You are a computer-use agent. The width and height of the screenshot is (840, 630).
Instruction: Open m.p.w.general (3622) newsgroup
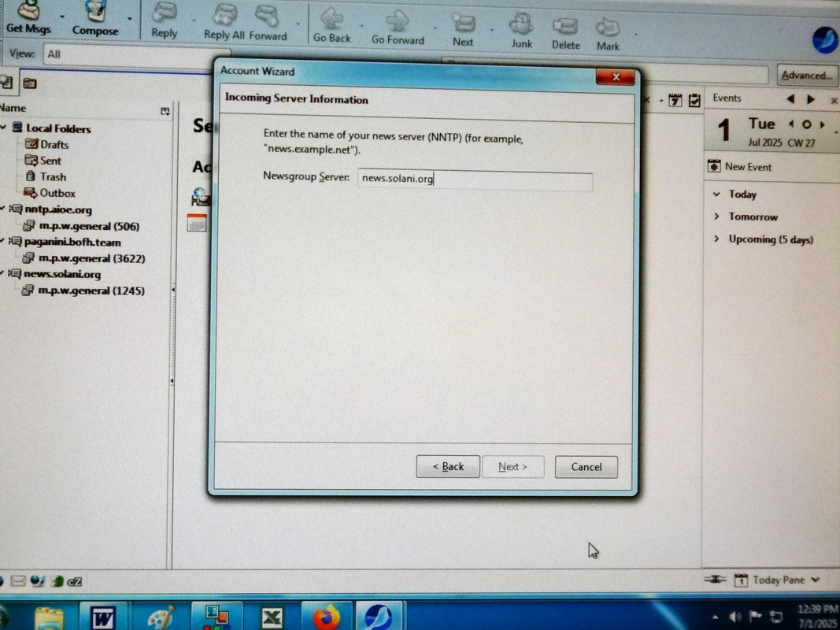(x=91, y=258)
